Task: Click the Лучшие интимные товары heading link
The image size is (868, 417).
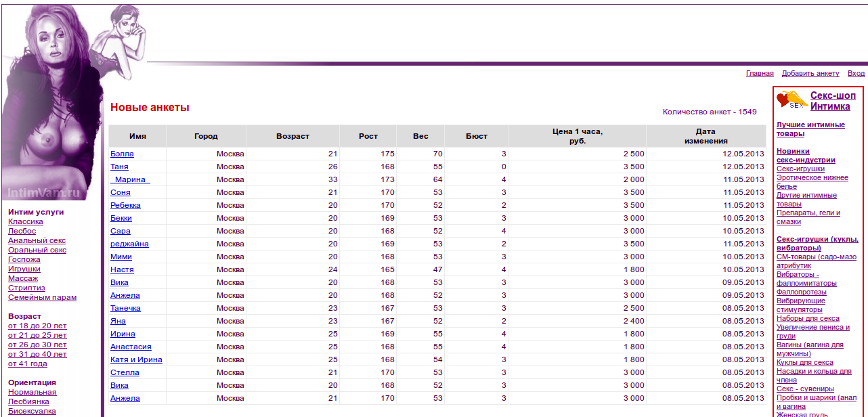Action: tap(810, 129)
